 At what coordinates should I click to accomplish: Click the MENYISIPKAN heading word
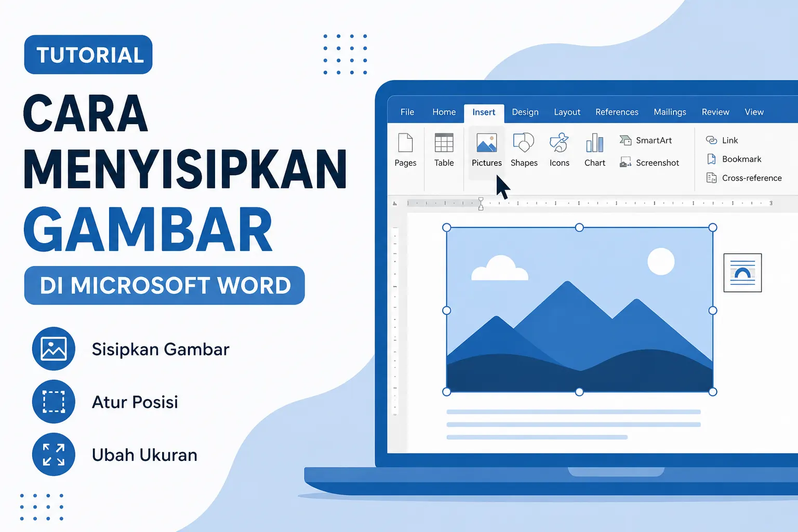[x=185, y=169]
